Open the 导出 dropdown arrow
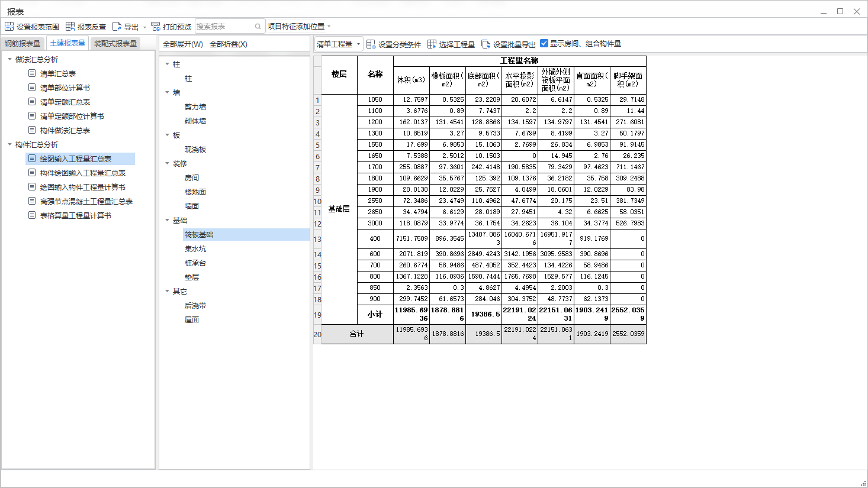Viewport: 868px width, 488px height. click(144, 27)
